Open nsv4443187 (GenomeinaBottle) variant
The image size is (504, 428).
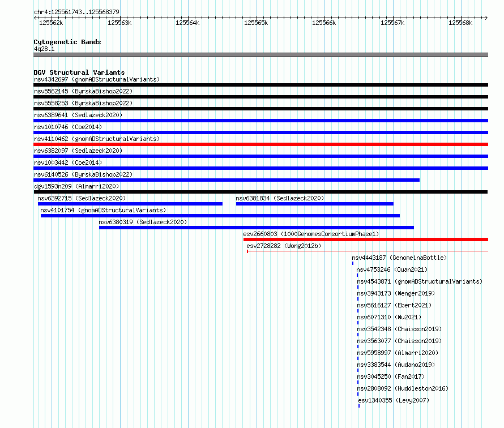click(399, 258)
